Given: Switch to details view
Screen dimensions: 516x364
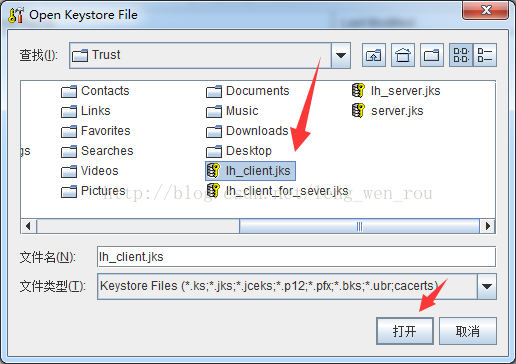Looking at the screenshot, I should click(485, 55).
